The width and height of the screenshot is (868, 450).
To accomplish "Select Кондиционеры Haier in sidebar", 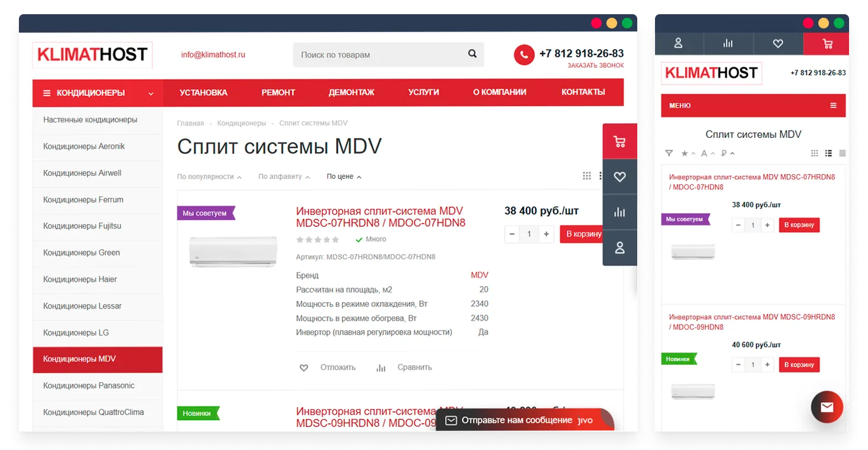I will [x=80, y=279].
